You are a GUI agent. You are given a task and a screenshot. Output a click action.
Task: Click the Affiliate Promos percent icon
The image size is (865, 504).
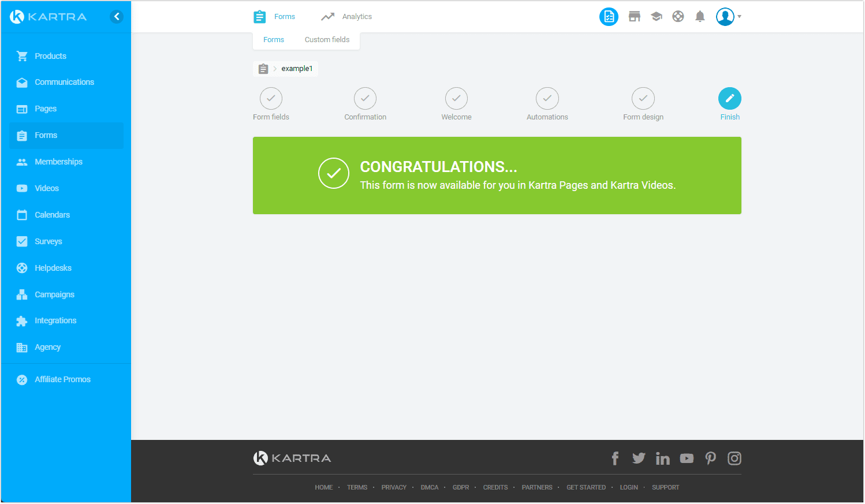point(22,380)
